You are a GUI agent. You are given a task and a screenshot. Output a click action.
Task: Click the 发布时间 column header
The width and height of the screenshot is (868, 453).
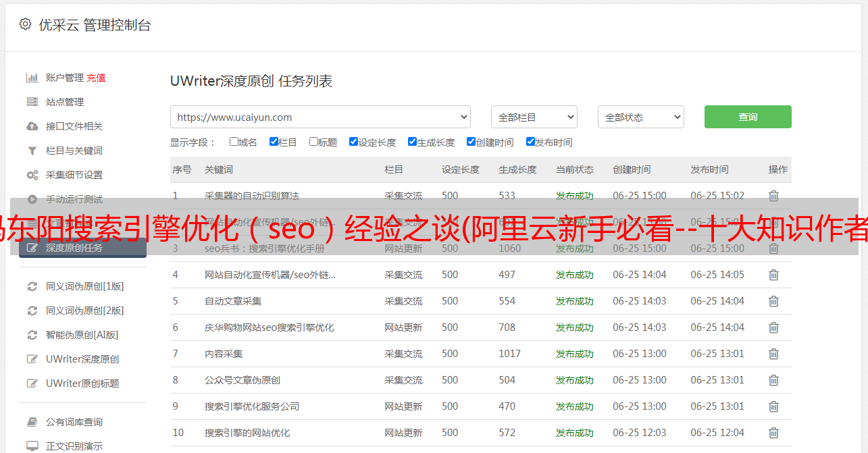click(x=709, y=169)
